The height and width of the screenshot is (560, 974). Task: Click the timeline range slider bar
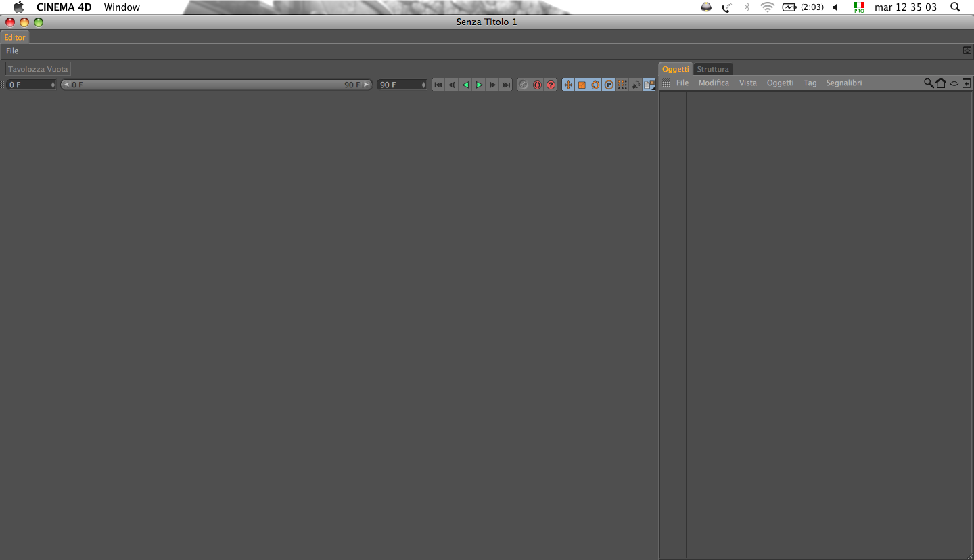[x=216, y=85]
